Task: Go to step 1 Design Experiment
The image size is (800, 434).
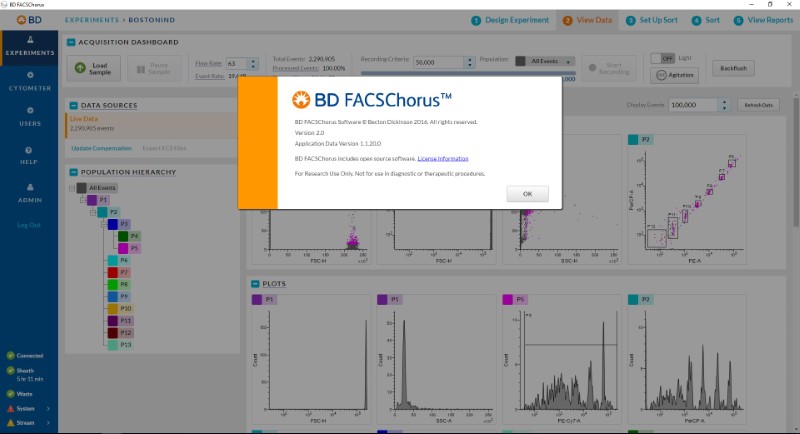Action: point(510,20)
